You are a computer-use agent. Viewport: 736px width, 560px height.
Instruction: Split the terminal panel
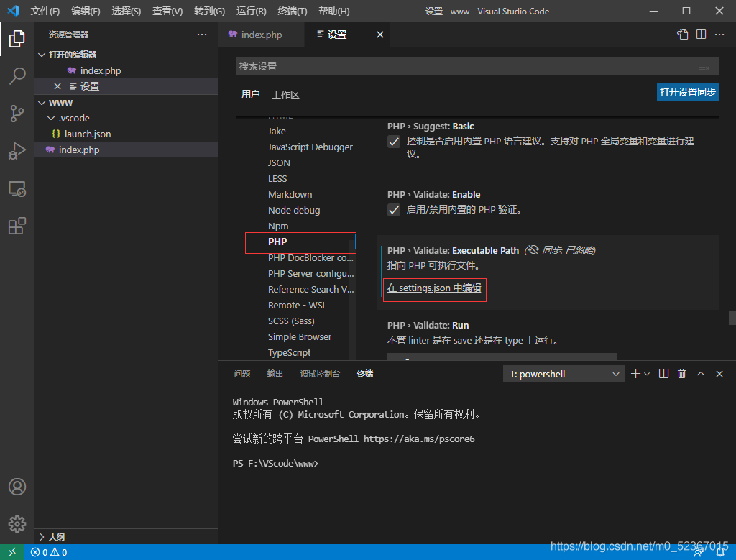point(663,374)
